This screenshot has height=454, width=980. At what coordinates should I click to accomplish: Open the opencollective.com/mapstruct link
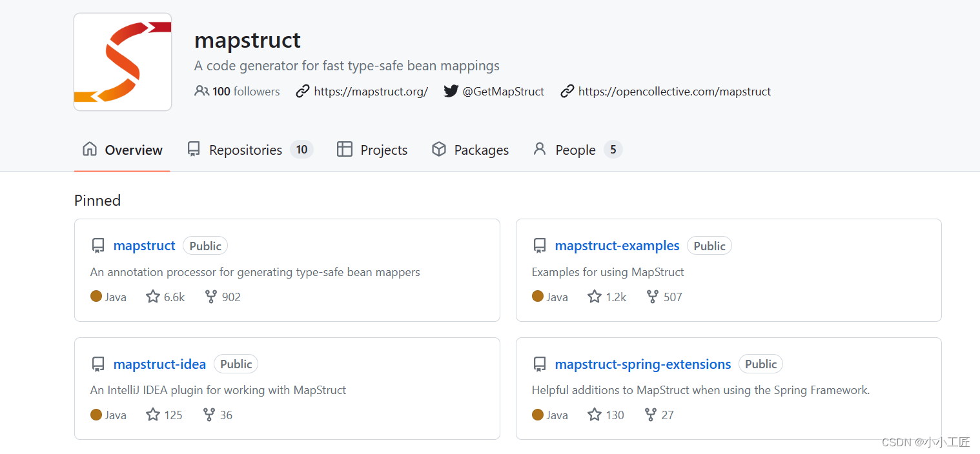point(674,92)
